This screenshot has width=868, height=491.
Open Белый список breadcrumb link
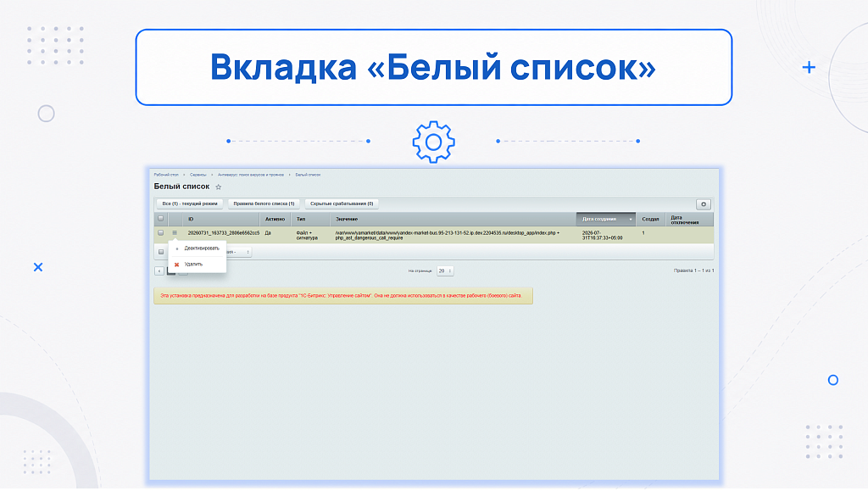(308, 175)
